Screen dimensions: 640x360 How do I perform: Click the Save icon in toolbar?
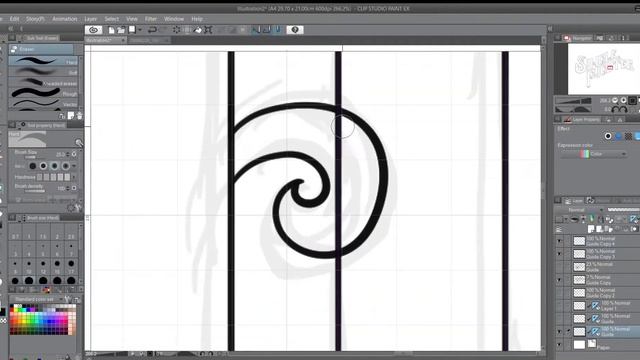click(x=132, y=29)
